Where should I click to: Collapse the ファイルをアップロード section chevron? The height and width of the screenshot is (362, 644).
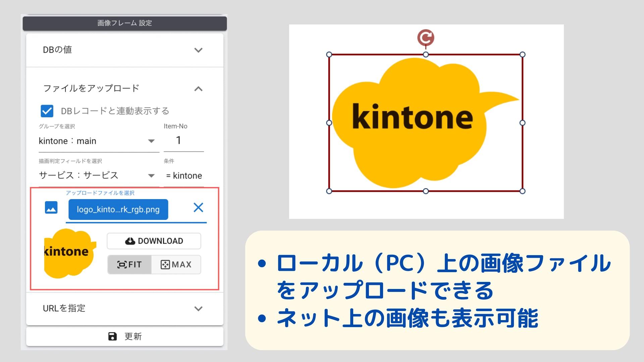coord(198,89)
